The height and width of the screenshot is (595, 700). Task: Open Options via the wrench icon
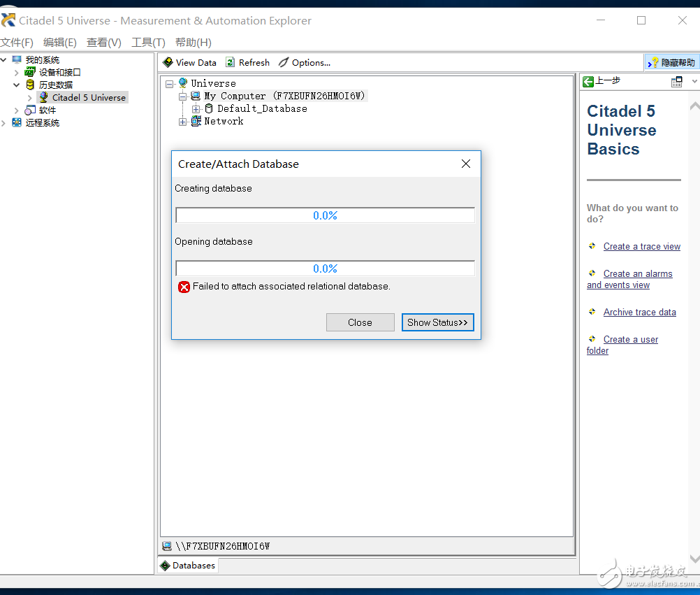[284, 62]
